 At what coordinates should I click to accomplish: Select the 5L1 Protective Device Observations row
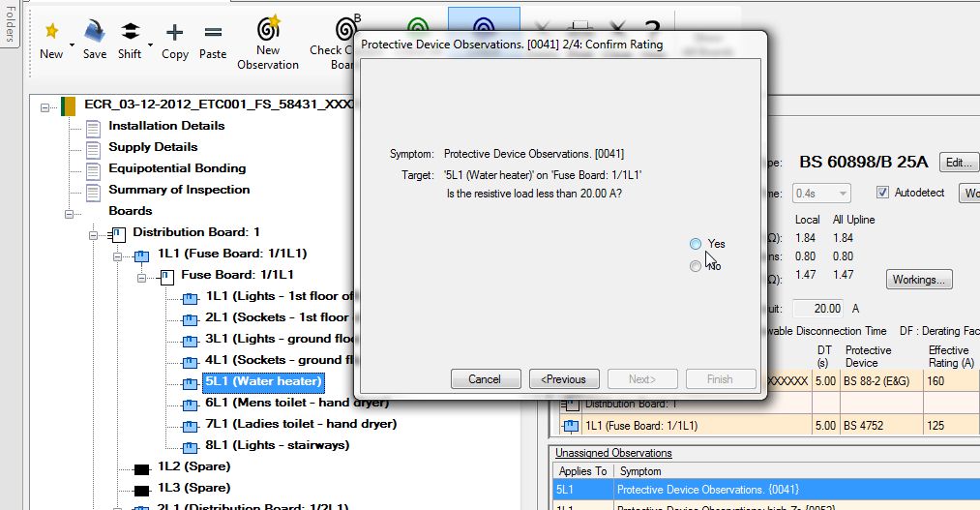[x=766, y=490]
